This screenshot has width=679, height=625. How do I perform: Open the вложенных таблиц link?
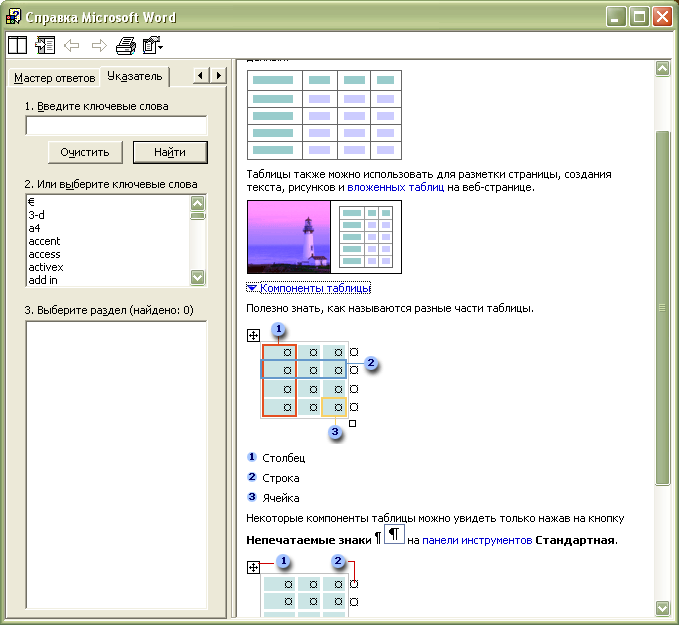[396, 188]
